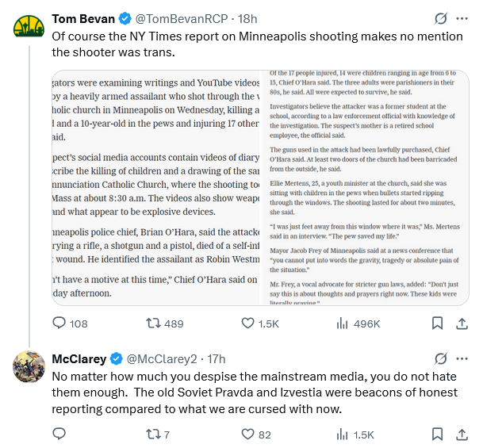Viewport: 483px width, 448px height.
Task: Open Grok icon on Tom Bevan's tweet
Action: pos(441,18)
